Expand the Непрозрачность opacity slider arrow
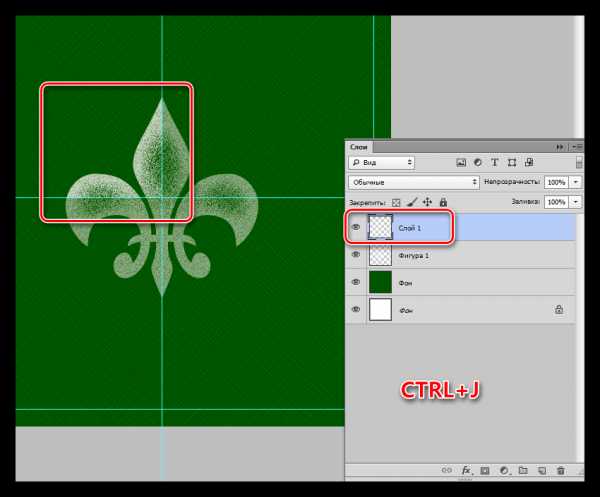 (577, 183)
